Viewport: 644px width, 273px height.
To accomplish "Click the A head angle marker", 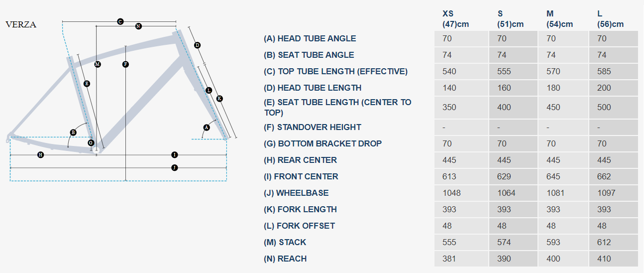I will [x=206, y=128].
